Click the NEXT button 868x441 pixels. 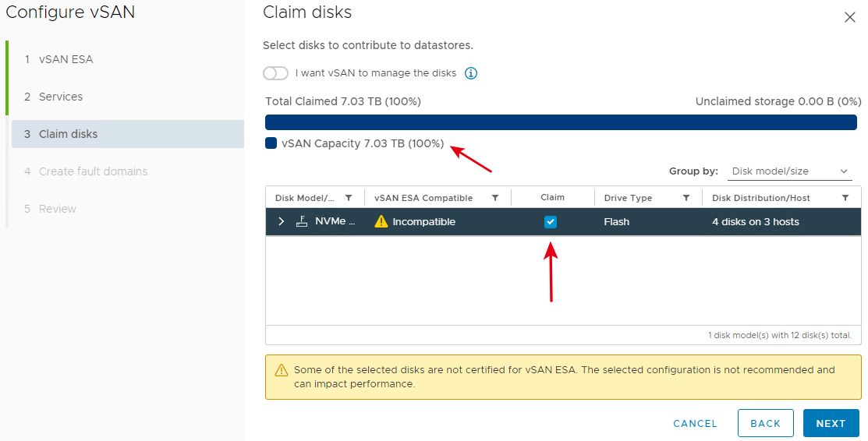tap(831, 423)
